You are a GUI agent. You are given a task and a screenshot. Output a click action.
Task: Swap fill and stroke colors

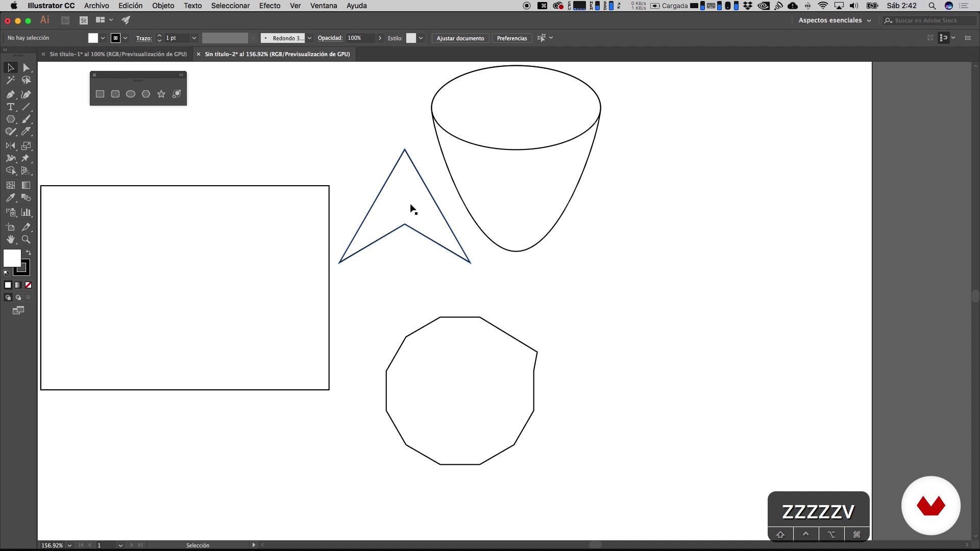(29, 253)
